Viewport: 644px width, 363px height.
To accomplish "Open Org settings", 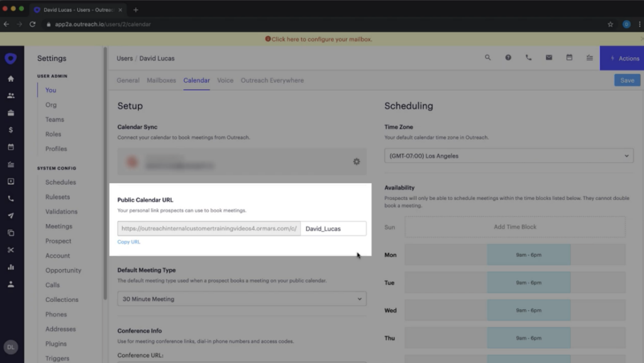I will point(51,104).
